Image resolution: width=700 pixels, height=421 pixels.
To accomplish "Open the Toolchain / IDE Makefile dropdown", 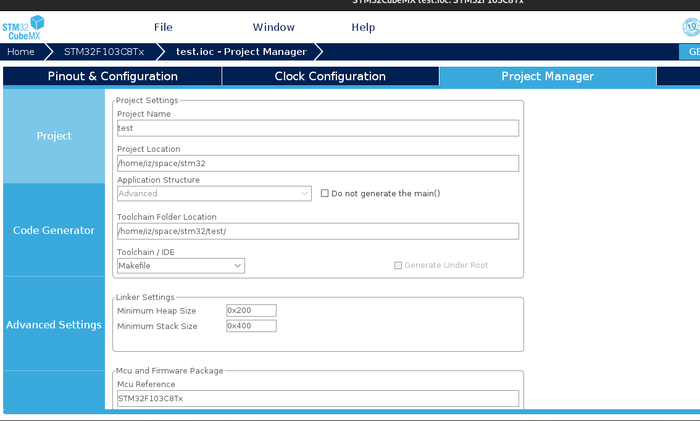I will click(x=181, y=266).
